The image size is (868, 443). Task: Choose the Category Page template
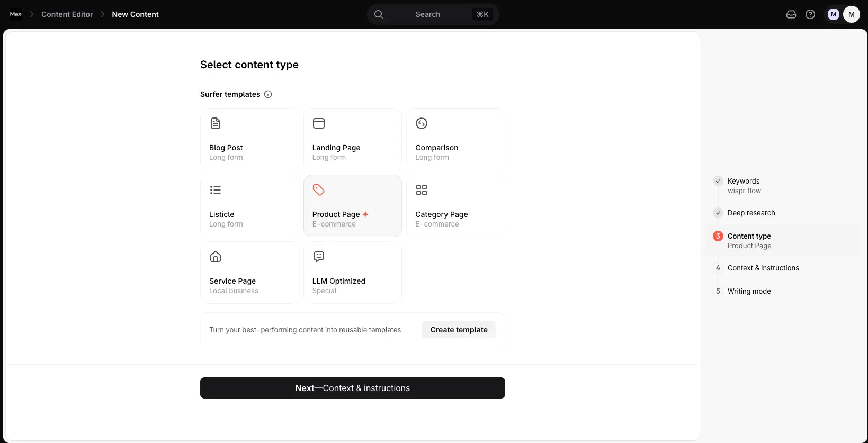pos(456,206)
